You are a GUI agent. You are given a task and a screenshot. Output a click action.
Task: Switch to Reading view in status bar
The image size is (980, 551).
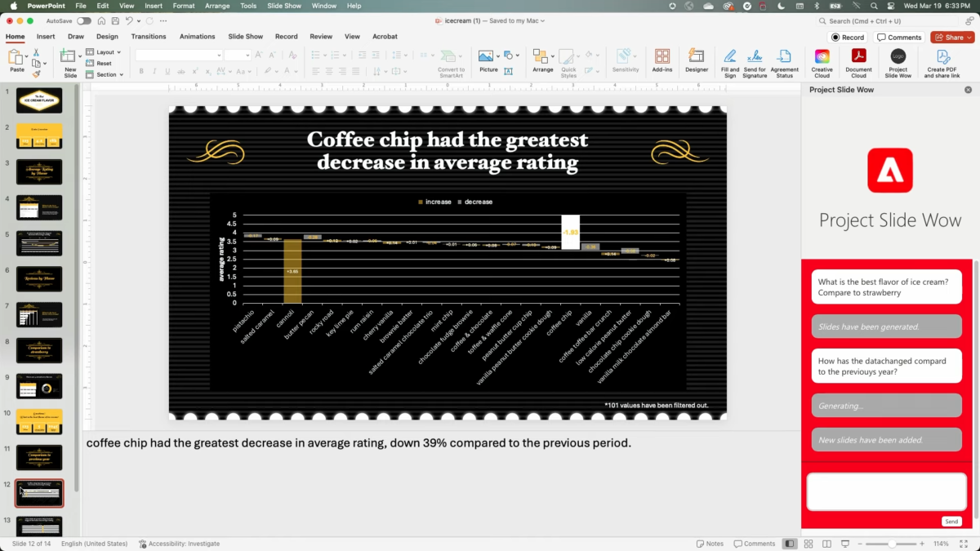coord(826,544)
